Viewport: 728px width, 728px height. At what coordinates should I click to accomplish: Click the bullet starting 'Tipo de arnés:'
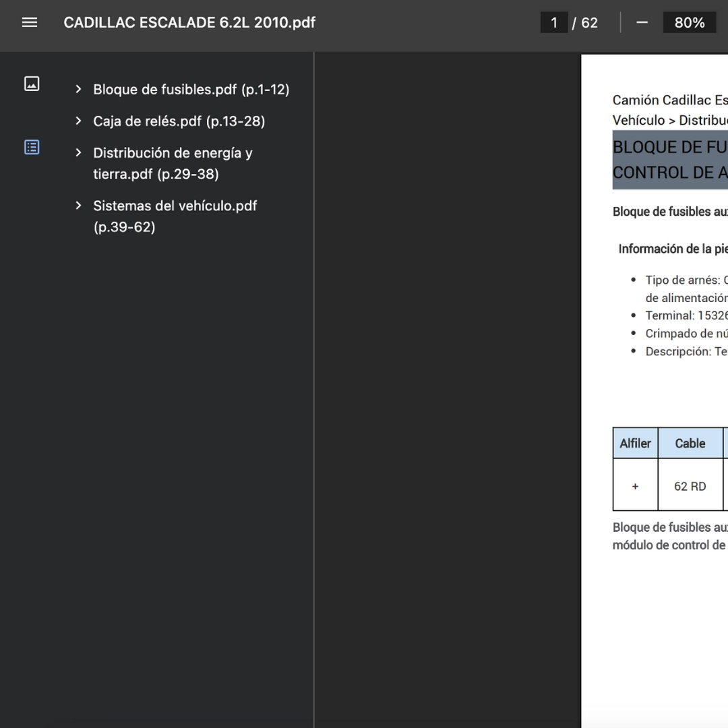(687, 280)
